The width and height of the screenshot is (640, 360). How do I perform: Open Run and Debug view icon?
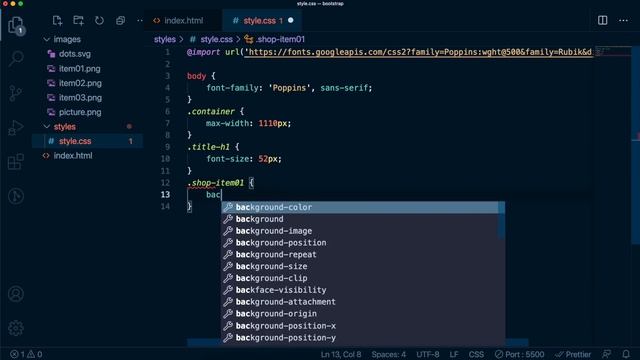click(16, 128)
